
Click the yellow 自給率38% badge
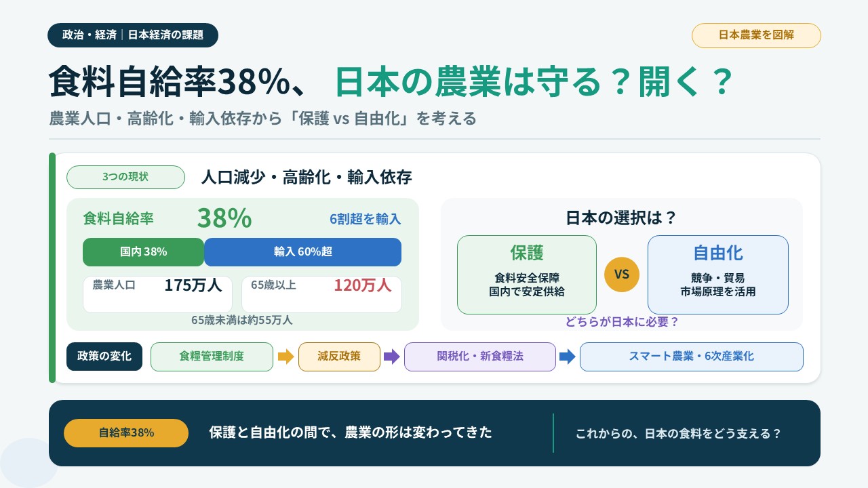pos(126,433)
